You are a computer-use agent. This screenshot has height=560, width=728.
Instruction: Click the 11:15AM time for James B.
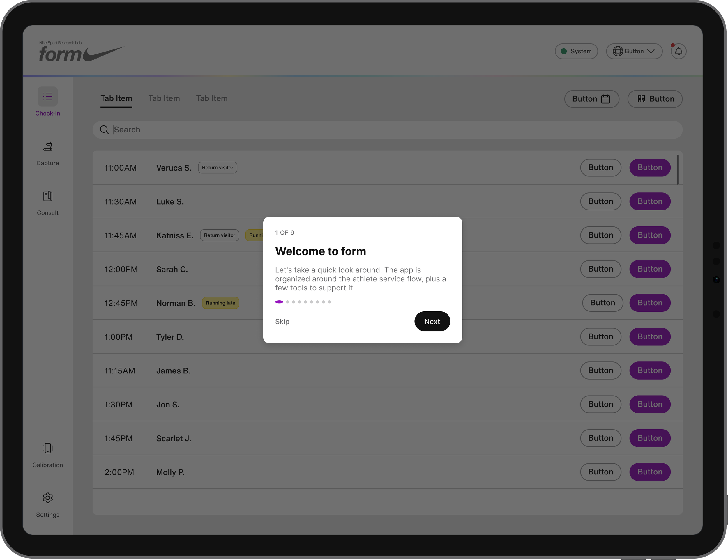120,371
